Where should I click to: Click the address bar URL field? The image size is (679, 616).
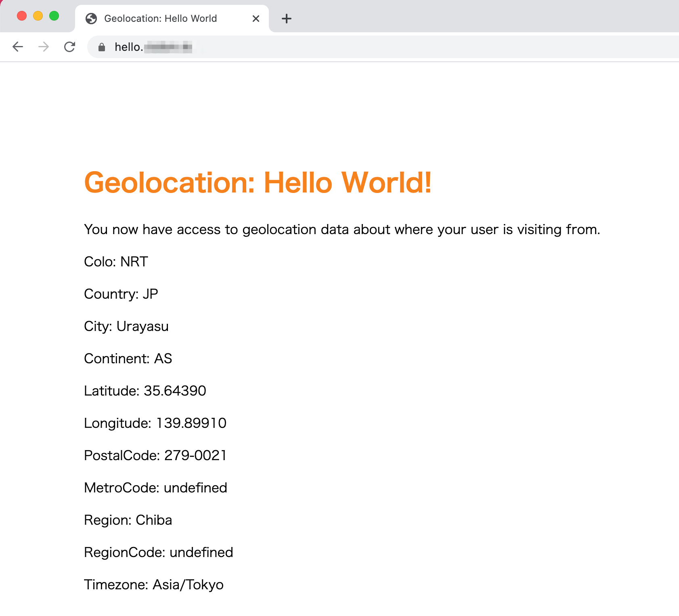point(384,47)
